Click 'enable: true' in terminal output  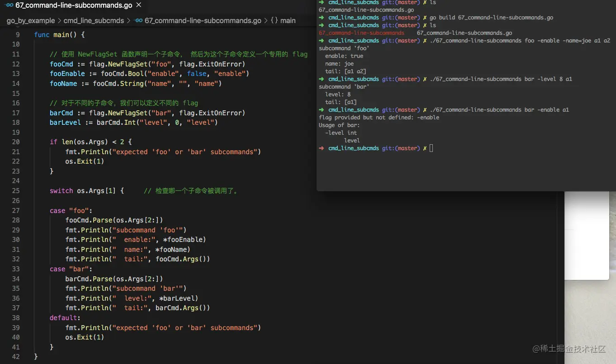[344, 56]
